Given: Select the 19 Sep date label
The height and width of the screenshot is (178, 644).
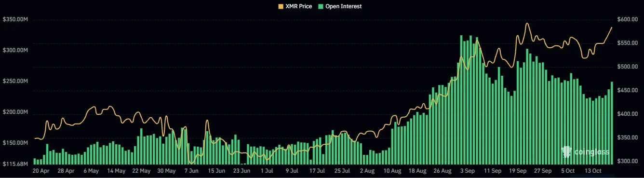Looking at the screenshot, I should click(518, 171).
